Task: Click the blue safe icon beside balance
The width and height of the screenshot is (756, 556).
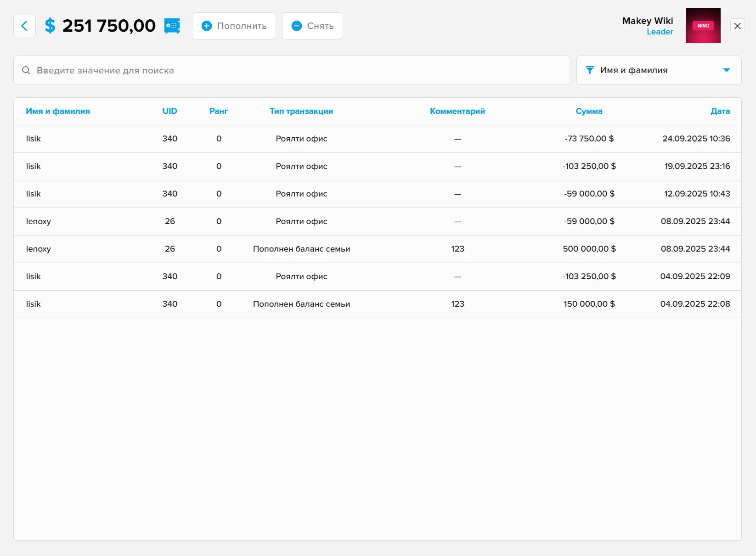Action: tap(172, 26)
